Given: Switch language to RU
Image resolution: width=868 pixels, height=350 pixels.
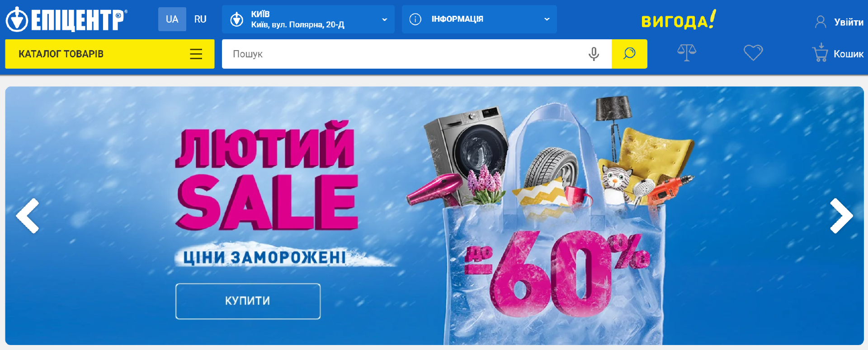Looking at the screenshot, I should 200,19.
